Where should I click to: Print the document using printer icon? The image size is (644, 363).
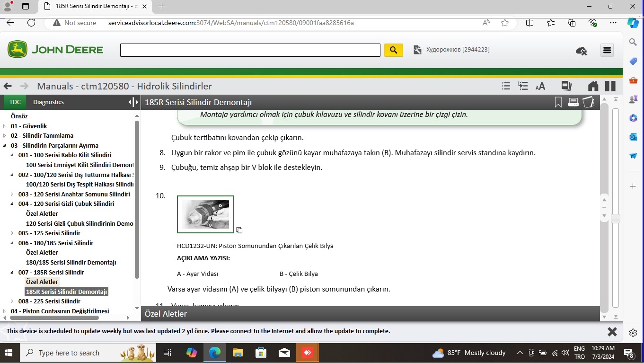(573, 102)
